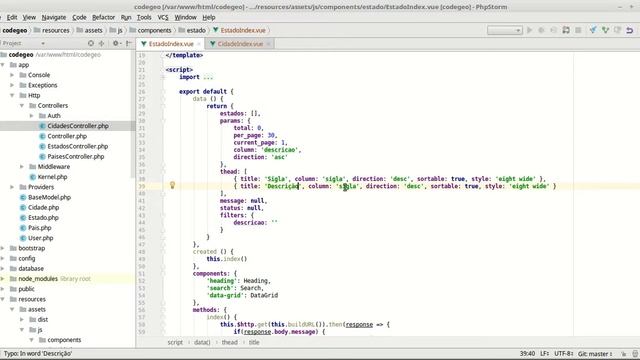
Task: Click codegeo in the navigation breadcrumb
Action: coord(15,30)
